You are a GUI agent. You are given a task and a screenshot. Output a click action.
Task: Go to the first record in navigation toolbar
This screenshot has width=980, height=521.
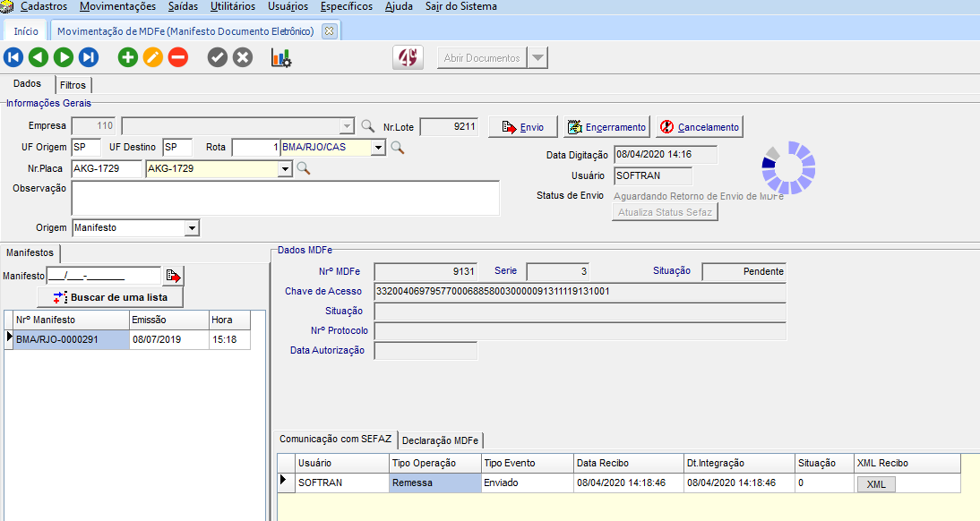pos(13,58)
